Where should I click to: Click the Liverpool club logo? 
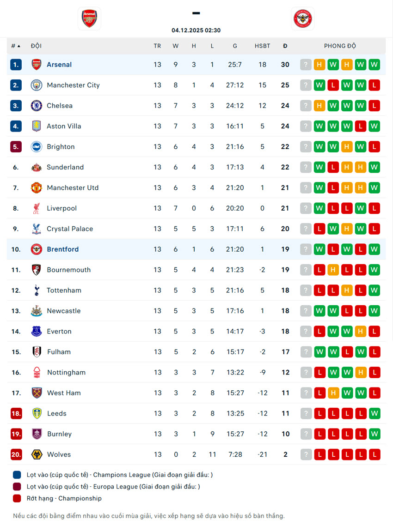(37, 208)
